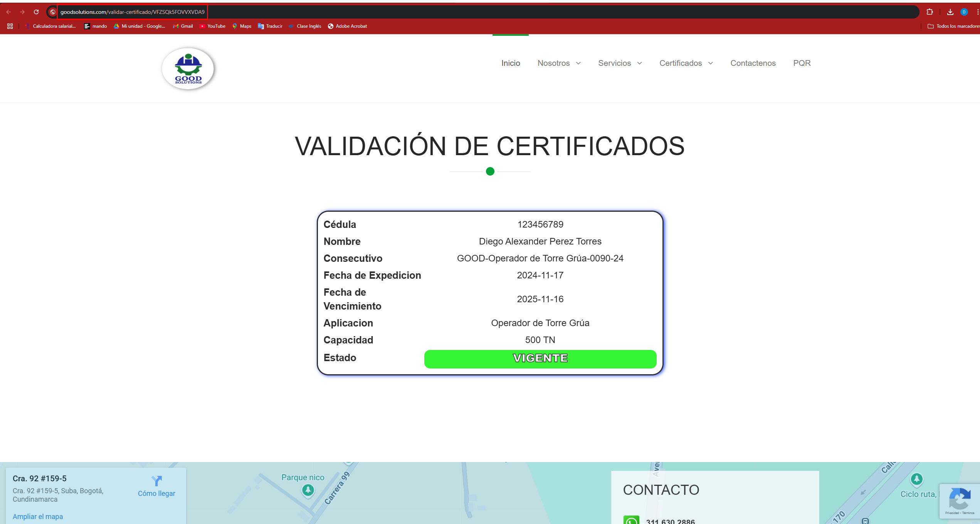Open the PQR page link
Screen dimensions: 980x524
pos(802,63)
